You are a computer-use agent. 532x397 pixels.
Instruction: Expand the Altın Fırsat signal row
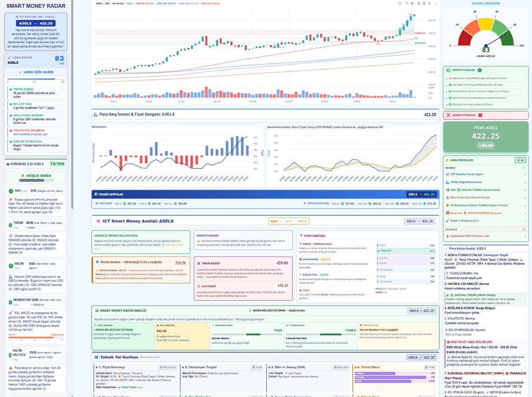click(x=525, y=197)
